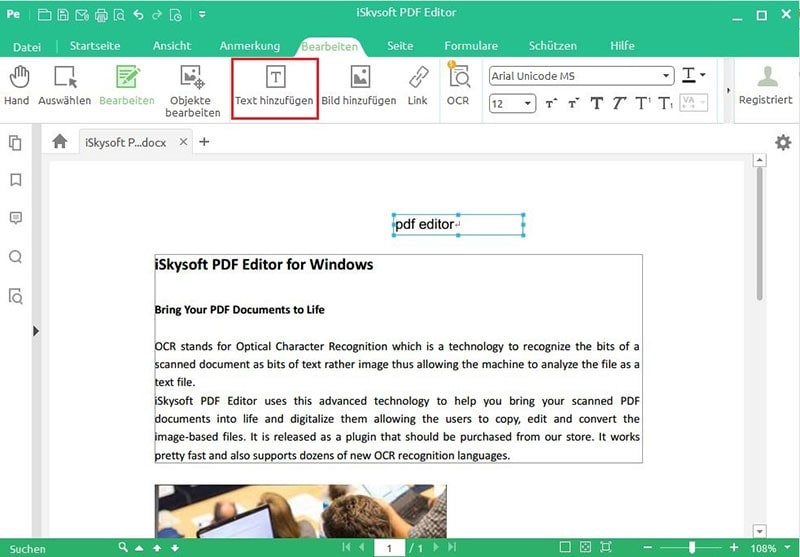Click the text color underlined T icon
Viewport: 800px width, 557px height.
689,75
